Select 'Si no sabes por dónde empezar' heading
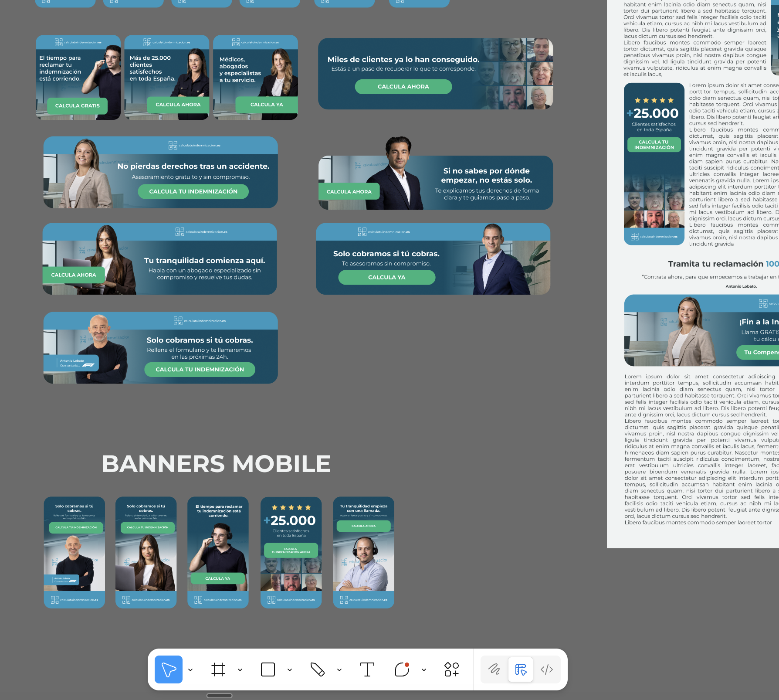 (486, 176)
